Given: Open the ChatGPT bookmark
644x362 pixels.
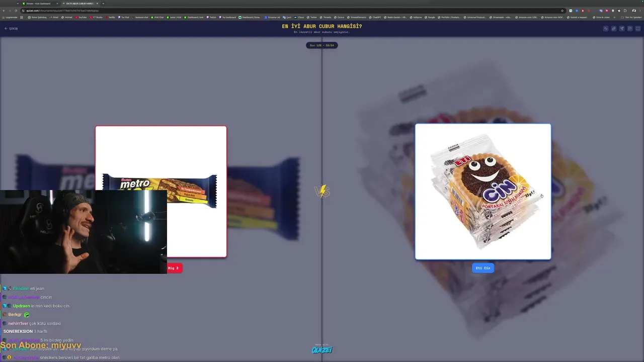Looking at the screenshot, I should [x=375, y=17].
